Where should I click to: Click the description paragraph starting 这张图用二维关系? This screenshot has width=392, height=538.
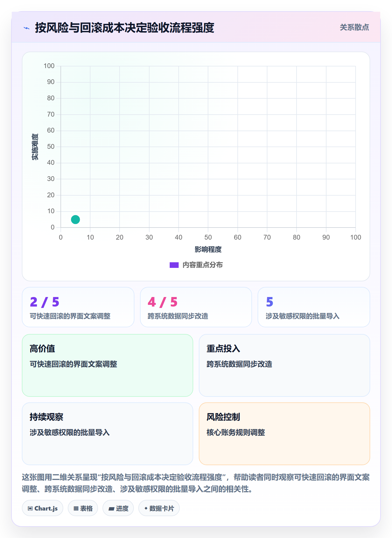click(196, 483)
